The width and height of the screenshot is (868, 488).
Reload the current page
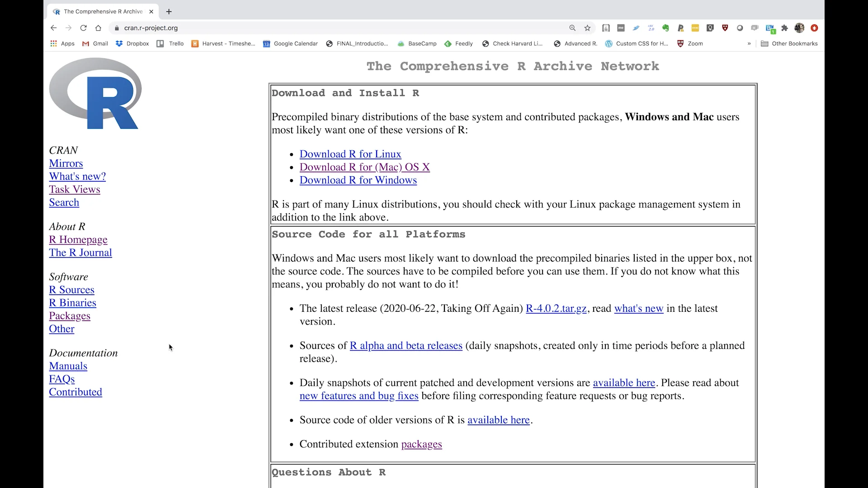point(83,28)
